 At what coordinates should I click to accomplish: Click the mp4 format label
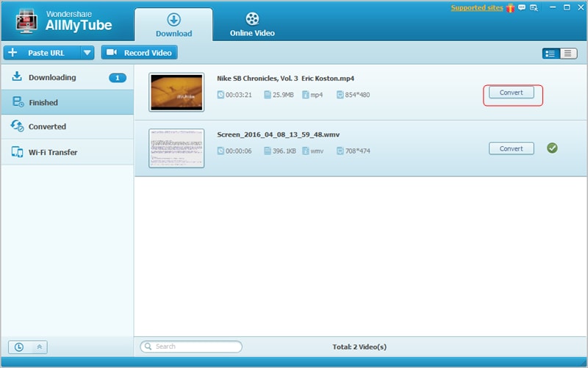click(317, 95)
